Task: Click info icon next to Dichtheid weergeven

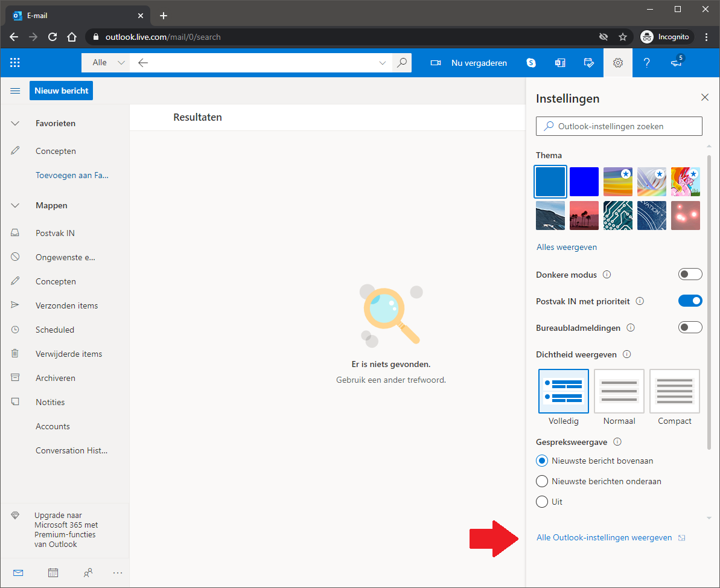Action: (x=627, y=354)
